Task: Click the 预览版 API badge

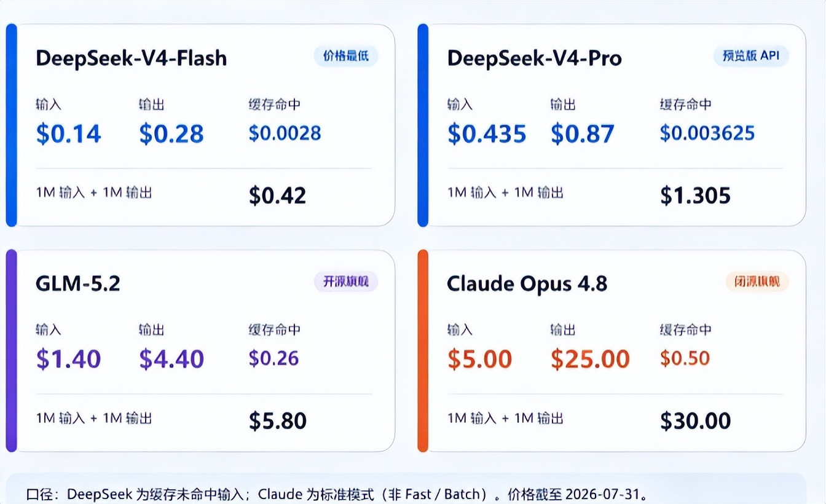Action: pyautogui.click(x=751, y=56)
